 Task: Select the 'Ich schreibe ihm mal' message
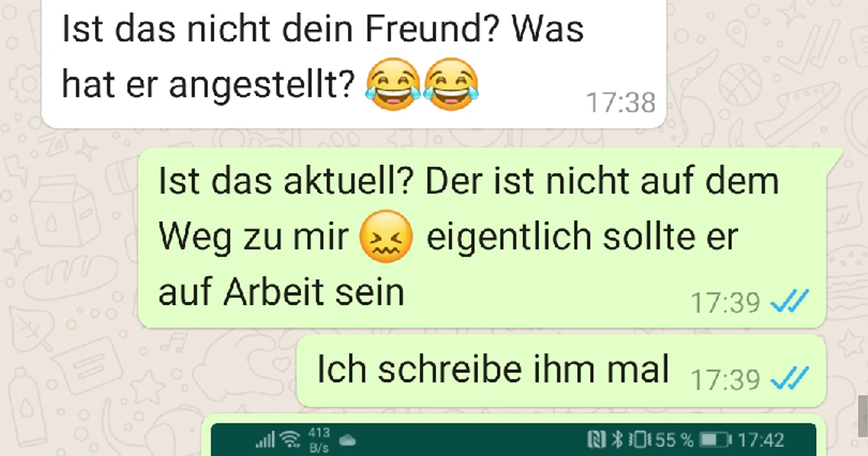coord(561,370)
